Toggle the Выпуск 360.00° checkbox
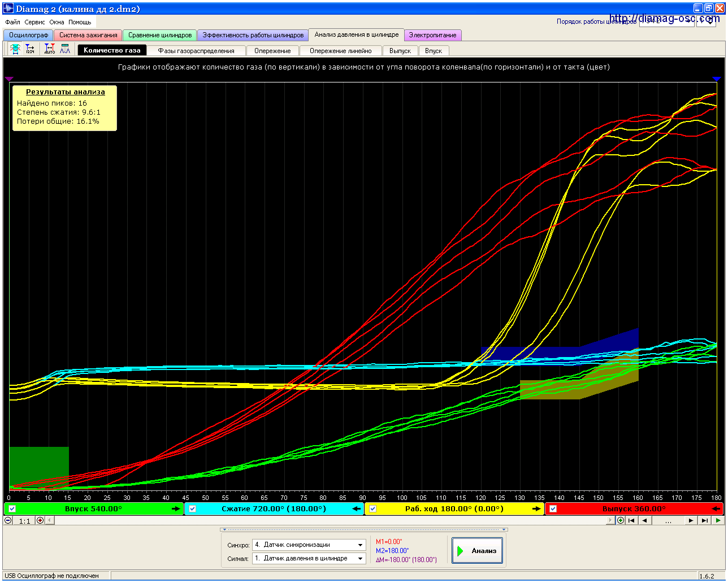728x583 pixels. 553,509
